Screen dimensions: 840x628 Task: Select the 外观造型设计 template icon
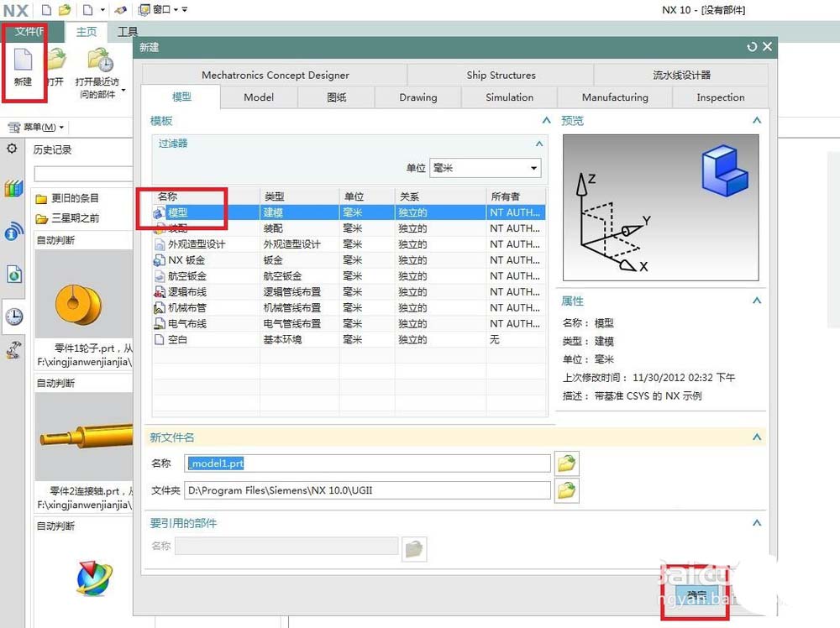click(x=159, y=244)
